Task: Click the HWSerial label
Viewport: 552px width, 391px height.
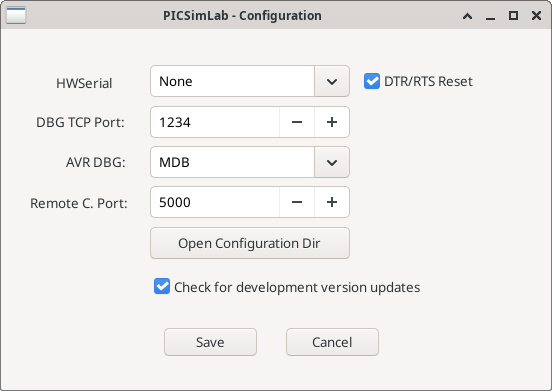Action: (84, 83)
